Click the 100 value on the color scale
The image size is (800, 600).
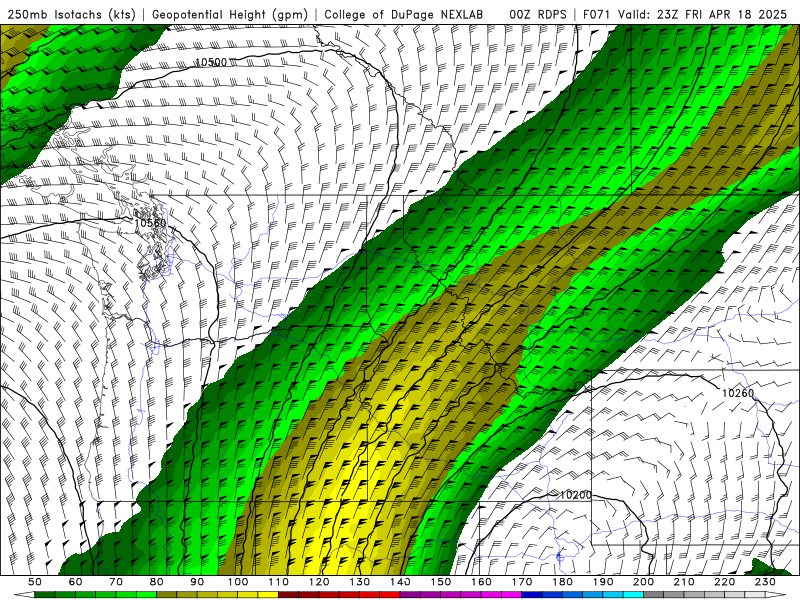point(238,582)
